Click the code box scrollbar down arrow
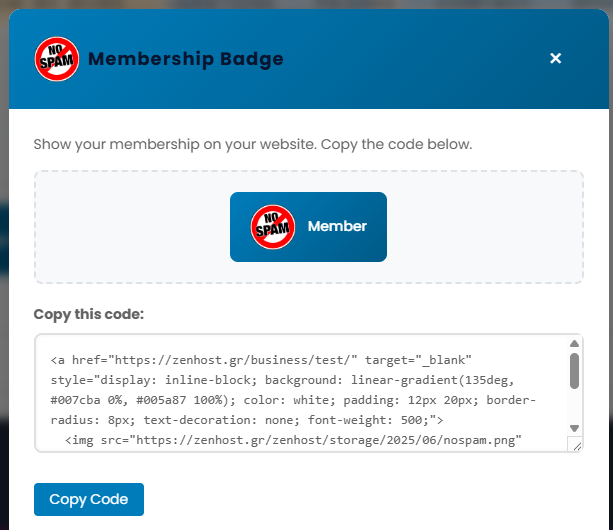This screenshot has width=613, height=530. [575, 428]
